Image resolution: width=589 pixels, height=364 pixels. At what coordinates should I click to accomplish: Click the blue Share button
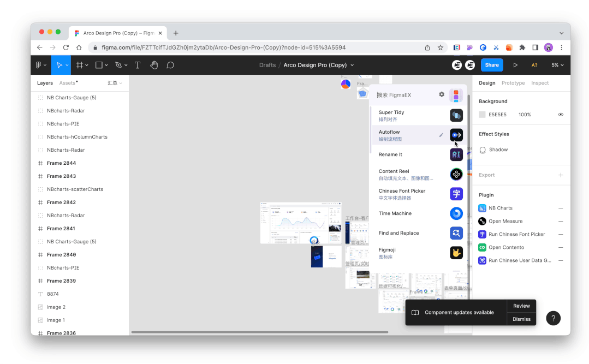pyautogui.click(x=491, y=65)
